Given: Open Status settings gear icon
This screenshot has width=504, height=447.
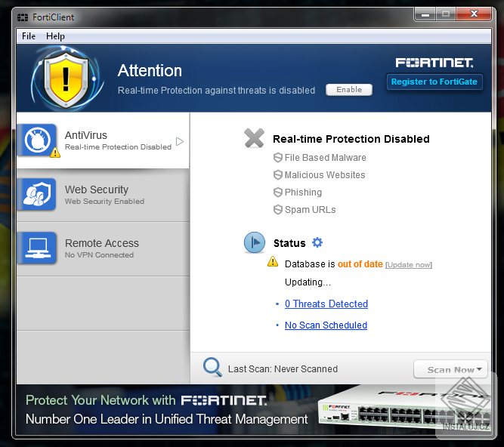Looking at the screenshot, I should (317, 242).
